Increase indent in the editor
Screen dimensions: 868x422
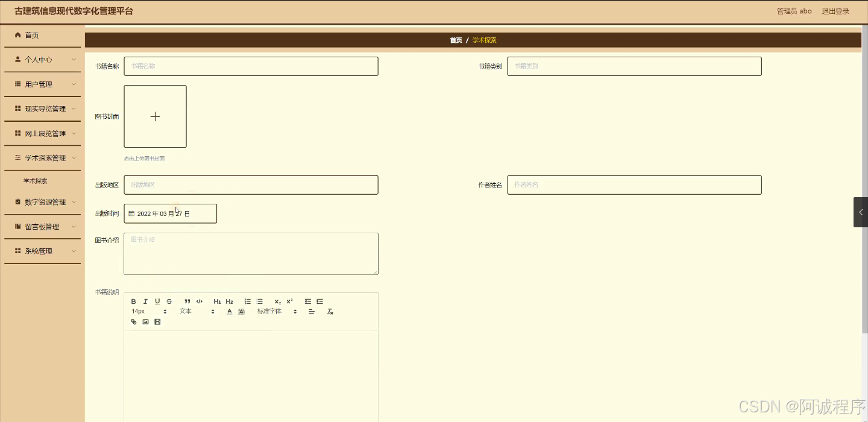[320, 301]
